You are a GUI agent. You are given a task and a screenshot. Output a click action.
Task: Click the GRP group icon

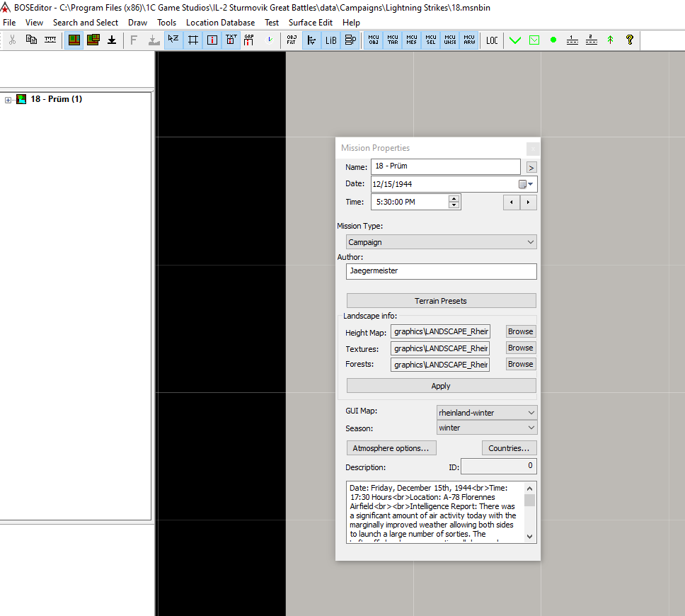coord(249,40)
